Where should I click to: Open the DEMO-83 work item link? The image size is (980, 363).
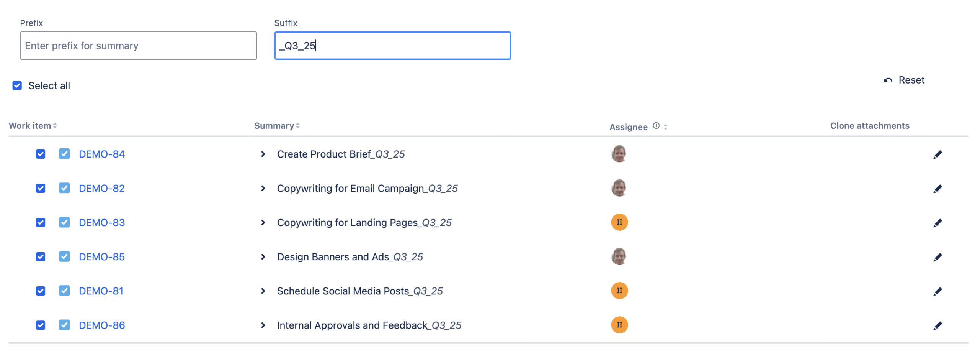point(102,223)
